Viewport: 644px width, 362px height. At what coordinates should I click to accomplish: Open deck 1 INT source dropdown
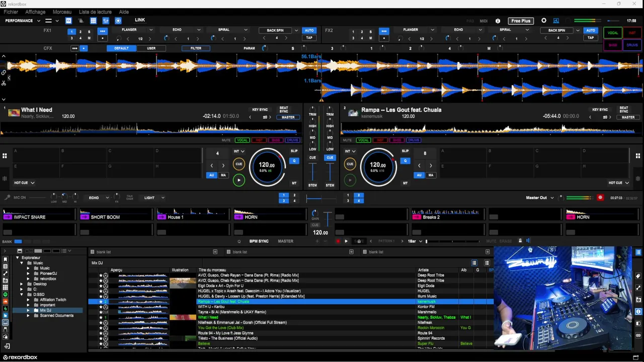click(238, 151)
